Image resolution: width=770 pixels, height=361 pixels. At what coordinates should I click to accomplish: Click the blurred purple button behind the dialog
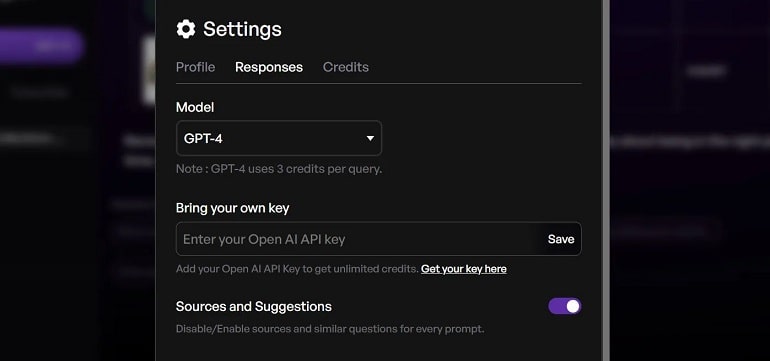(x=41, y=46)
